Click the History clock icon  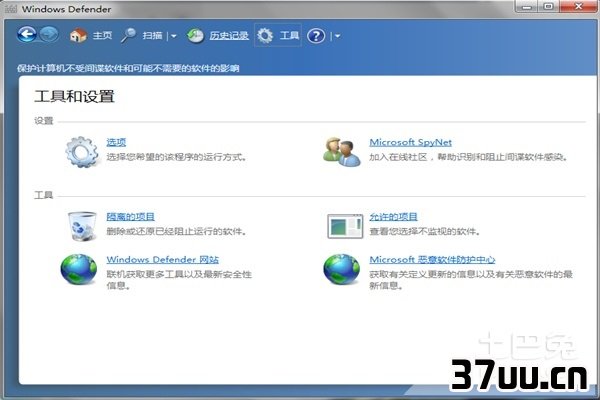tap(196, 36)
